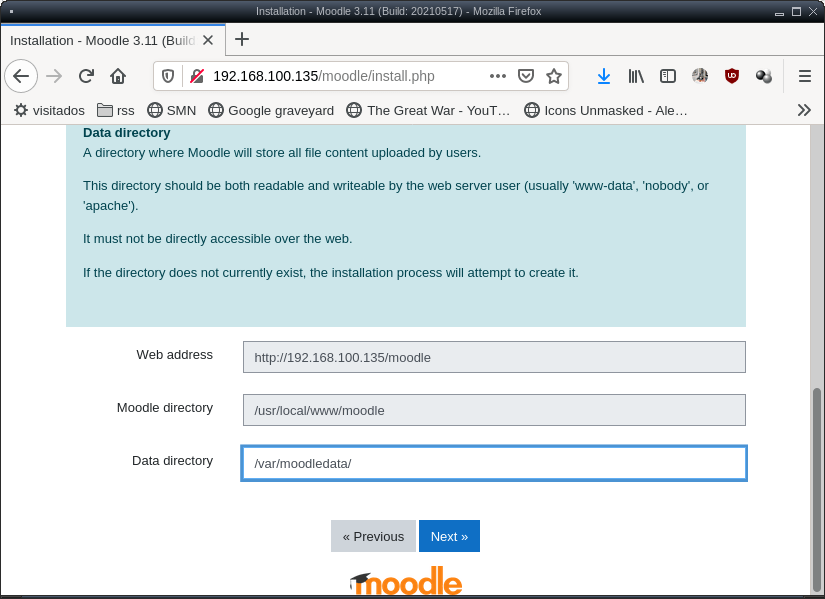Click the Web address field
The width and height of the screenshot is (825, 599).
point(494,357)
